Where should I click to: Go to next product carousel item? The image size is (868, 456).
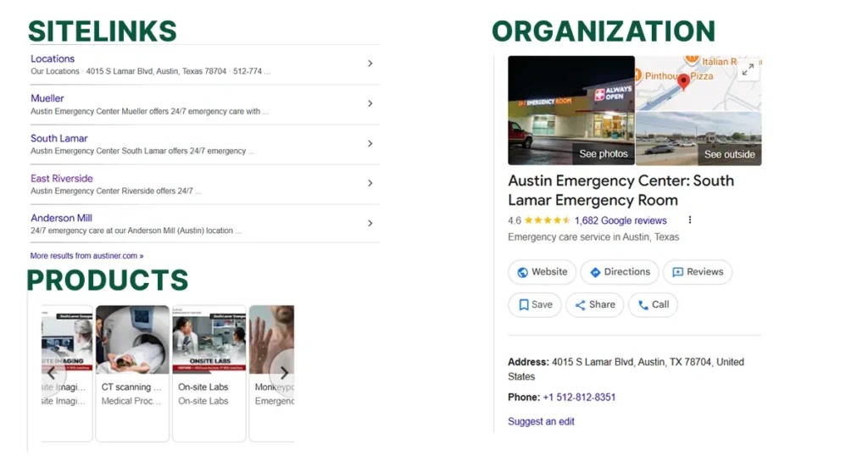(283, 372)
